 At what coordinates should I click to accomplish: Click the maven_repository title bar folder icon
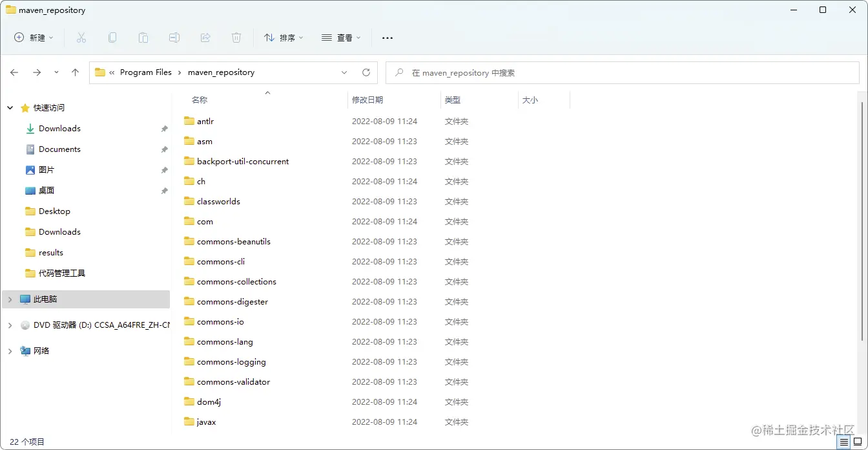[11, 10]
